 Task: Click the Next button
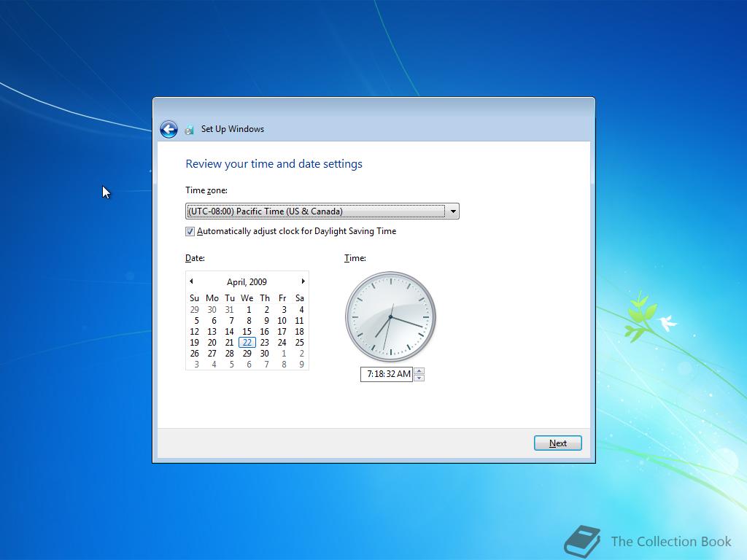[558, 443]
